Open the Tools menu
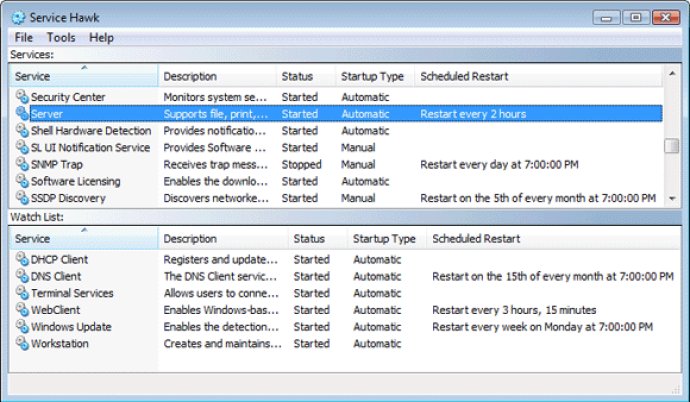 [x=61, y=38]
